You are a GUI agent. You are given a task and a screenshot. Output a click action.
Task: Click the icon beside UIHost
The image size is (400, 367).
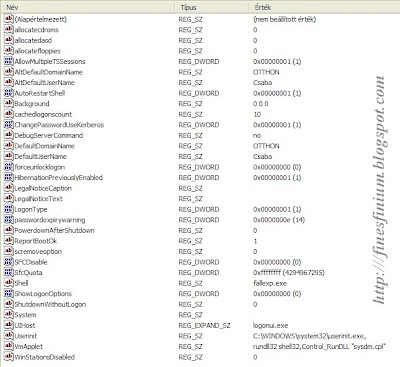pos(8,325)
